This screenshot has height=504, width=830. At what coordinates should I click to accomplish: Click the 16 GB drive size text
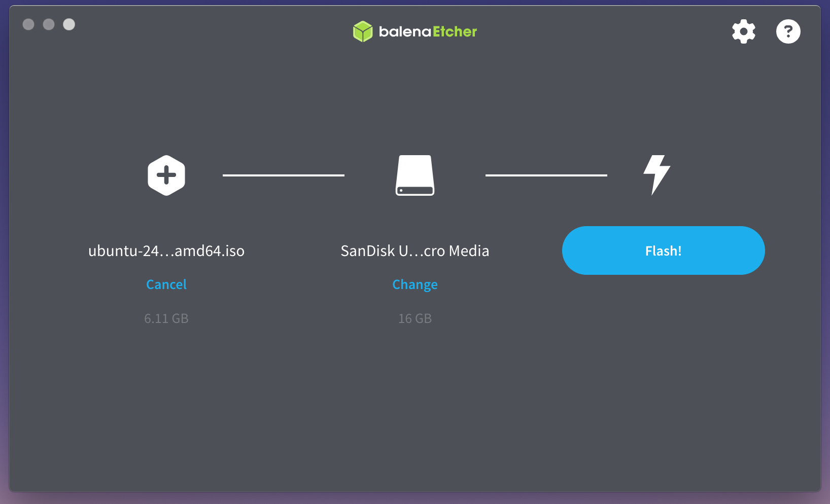[x=415, y=318]
